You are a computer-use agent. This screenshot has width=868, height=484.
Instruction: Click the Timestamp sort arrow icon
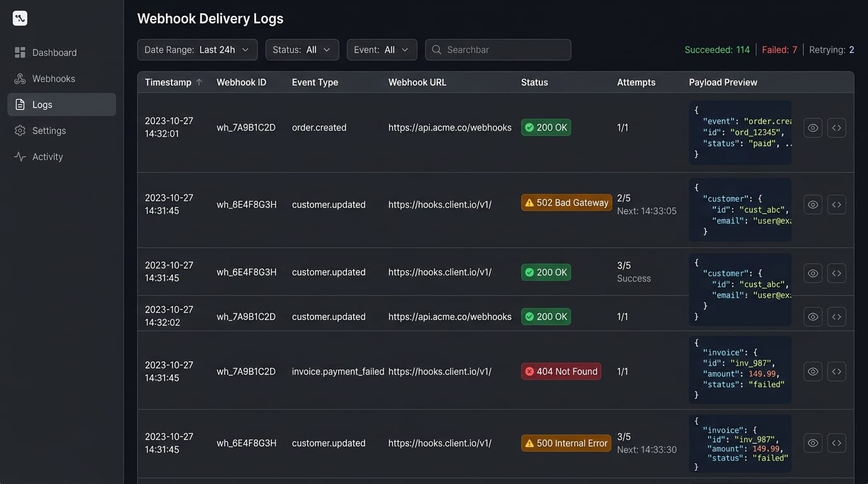pyautogui.click(x=199, y=82)
